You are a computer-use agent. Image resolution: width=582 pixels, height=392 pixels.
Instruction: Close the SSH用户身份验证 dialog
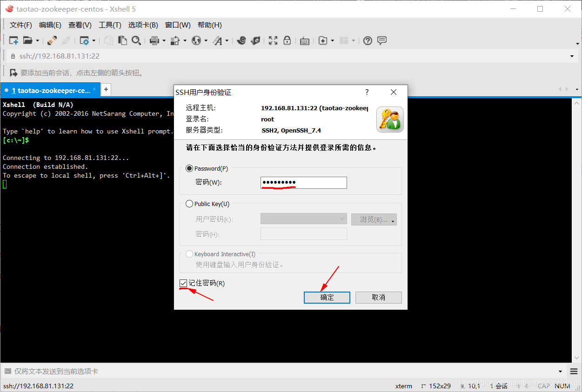[x=394, y=92]
